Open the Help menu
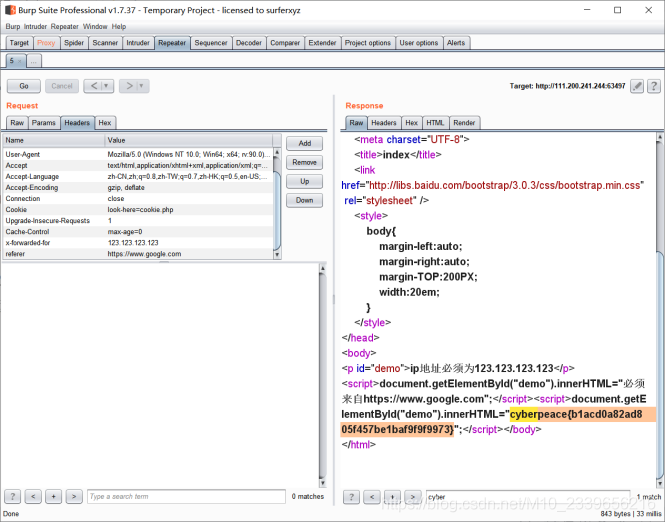This screenshot has height=522, width=665. [x=119, y=26]
